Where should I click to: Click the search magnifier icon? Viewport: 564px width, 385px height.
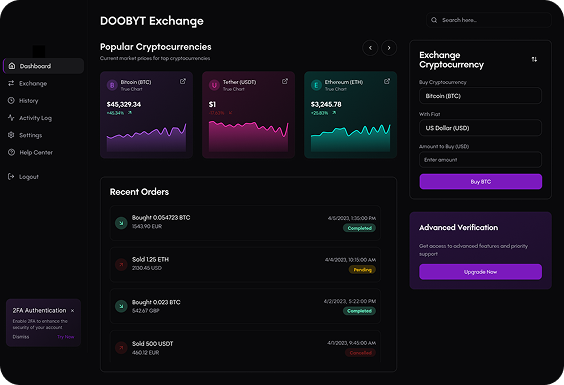click(434, 20)
